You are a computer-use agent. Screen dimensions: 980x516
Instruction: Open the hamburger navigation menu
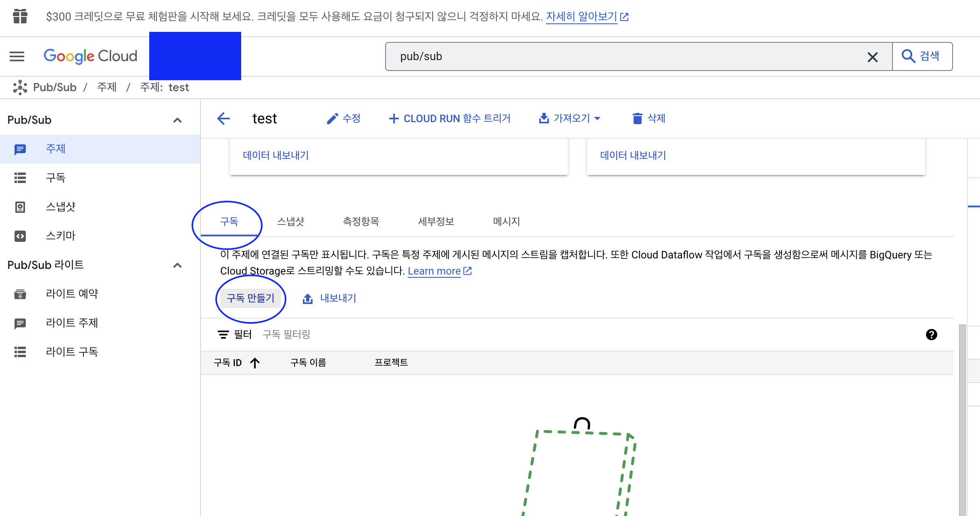(17, 56)
